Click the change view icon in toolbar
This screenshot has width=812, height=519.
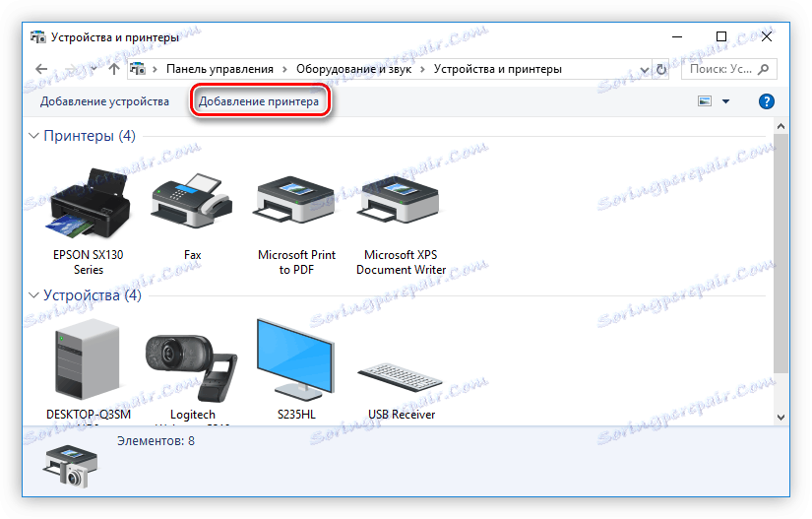click(705, 101)
